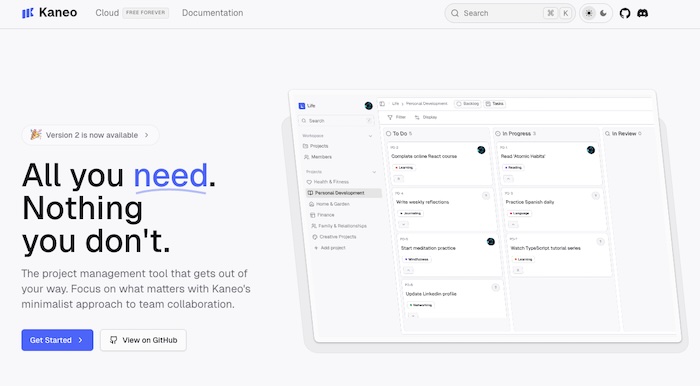Open the Documentation link
This screenshot has height=386, width=700.
[212, 13]
